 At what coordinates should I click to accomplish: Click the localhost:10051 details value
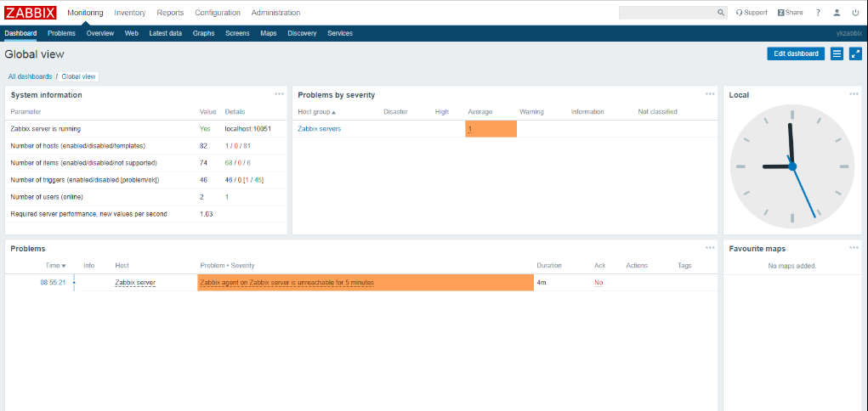(248, 129)
